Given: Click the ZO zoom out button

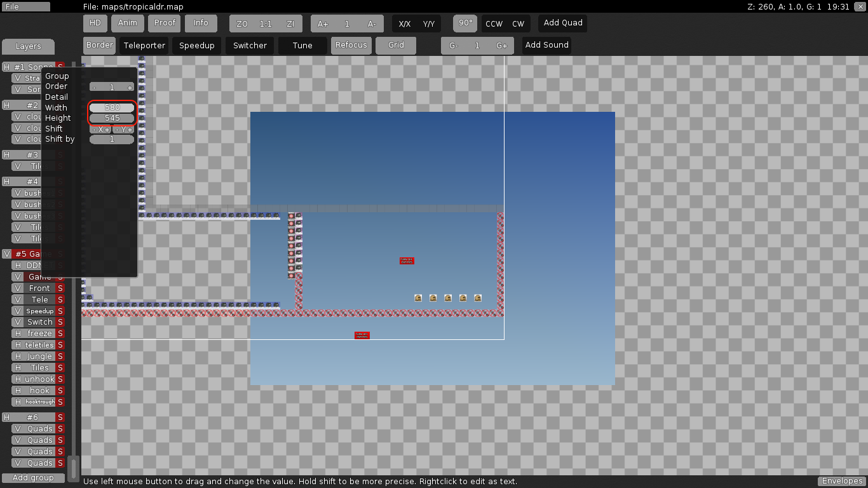Looking at the screenshot, I should click(241, 24).
